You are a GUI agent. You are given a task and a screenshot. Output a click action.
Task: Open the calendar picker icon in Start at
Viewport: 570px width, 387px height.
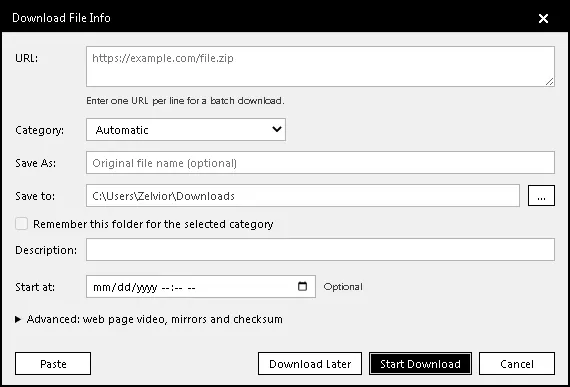click(x=302, y=286)
